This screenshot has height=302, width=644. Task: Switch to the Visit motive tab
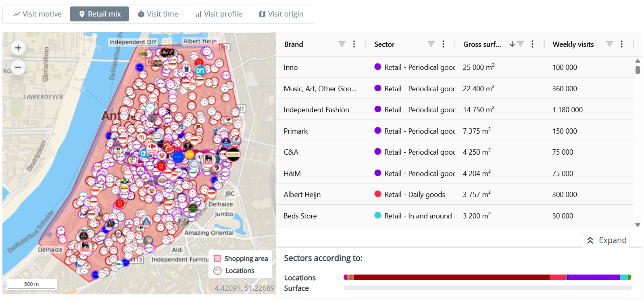pos(37,14)
